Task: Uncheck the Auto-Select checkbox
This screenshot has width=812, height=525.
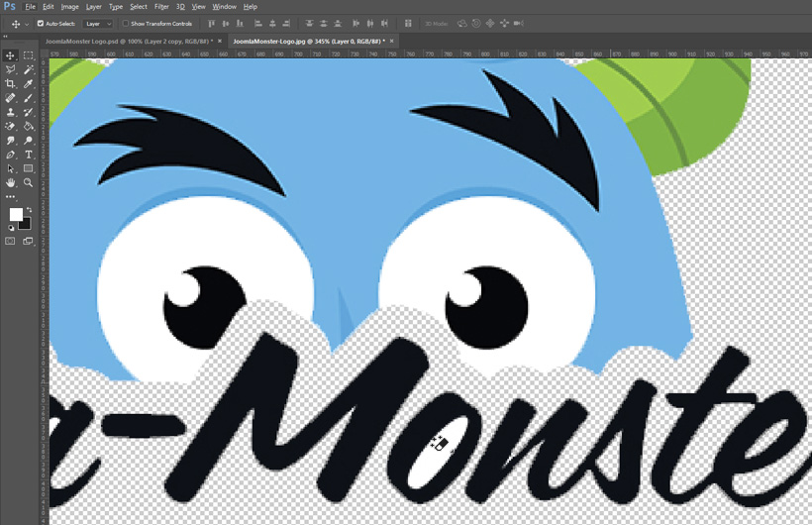Action: pyautogui.click(x=41, y=24)
